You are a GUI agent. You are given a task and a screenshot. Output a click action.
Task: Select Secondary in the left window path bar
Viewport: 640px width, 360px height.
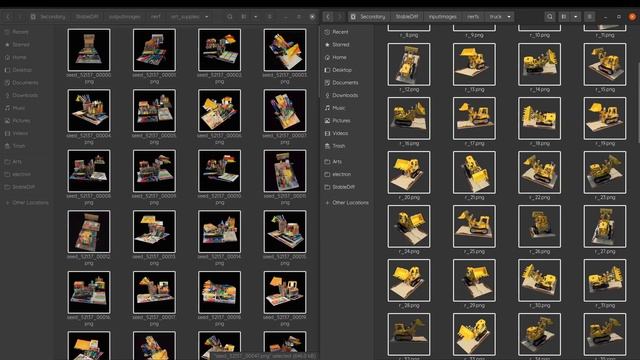coord(48,17)
